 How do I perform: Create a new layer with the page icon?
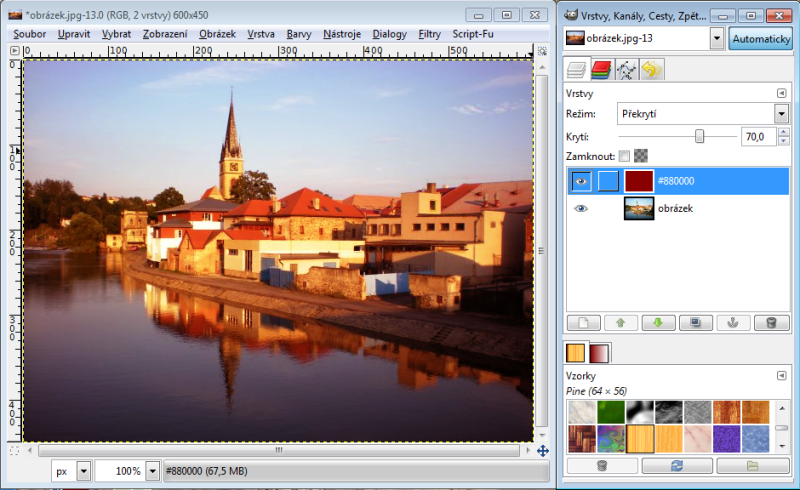(x=583, y=322)
